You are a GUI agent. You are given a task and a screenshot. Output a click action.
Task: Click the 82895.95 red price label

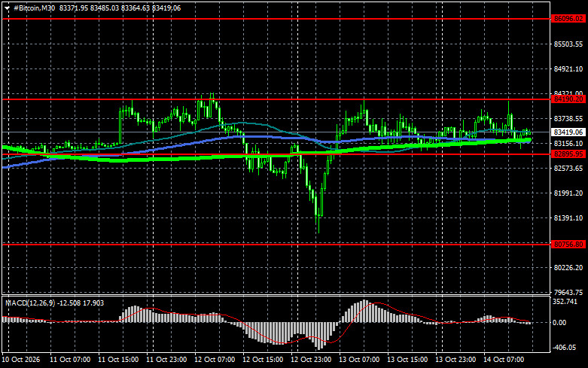[568, 154]
